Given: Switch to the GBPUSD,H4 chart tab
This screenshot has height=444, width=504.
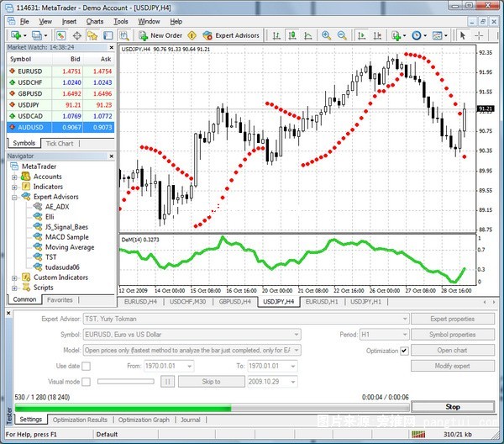Looking at the screenshot, I should click(235, 301).
